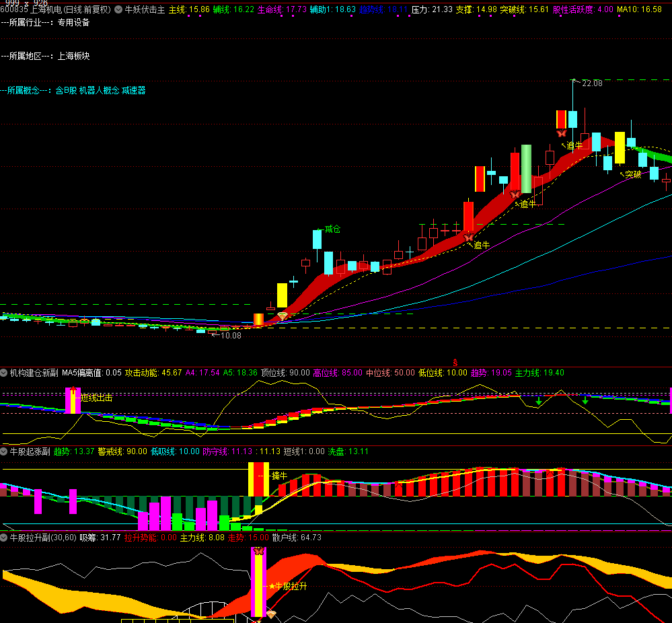Click the butterfly icon atop 牛股拉升 signal bar
Viewport: 672px width, 623px height.
[x=258, y=551]
